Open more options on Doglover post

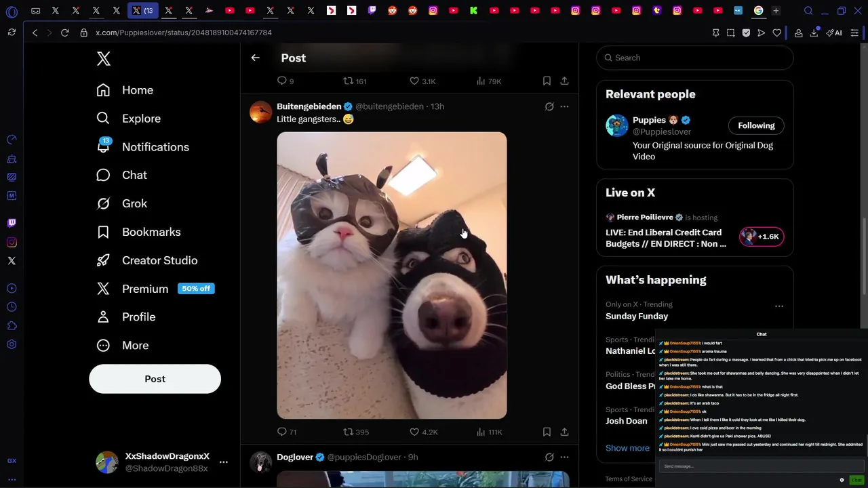(564, 457)
